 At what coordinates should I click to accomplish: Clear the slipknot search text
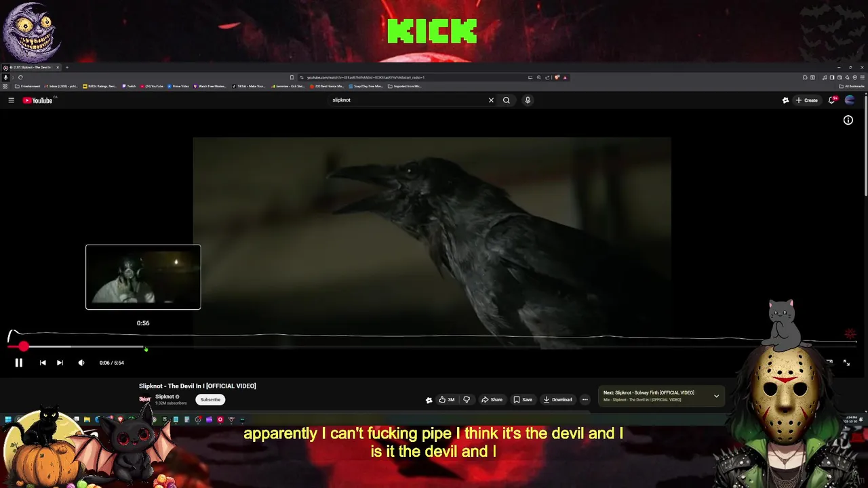pyautogui.click(x=491, y=100)
